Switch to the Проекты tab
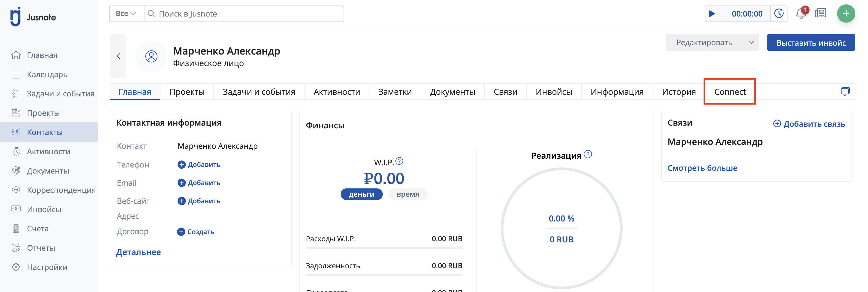The height and width of the screenshot is (292, 868). coord(187,92)
